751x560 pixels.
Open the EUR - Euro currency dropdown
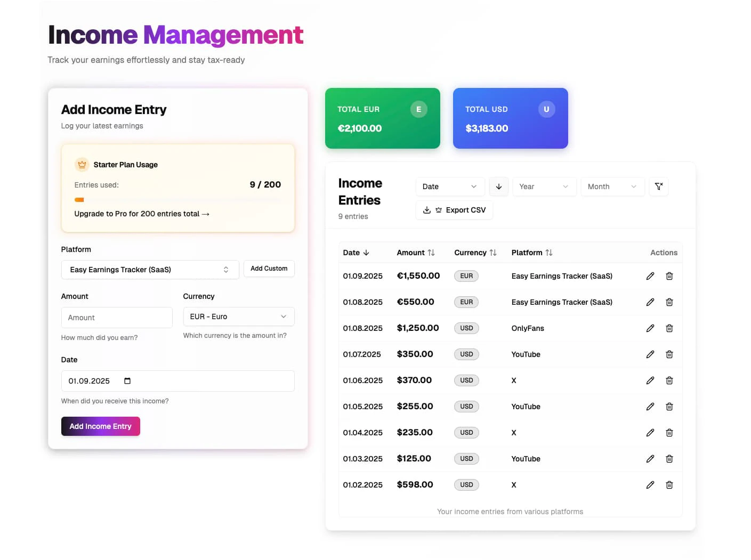(238, 316)
